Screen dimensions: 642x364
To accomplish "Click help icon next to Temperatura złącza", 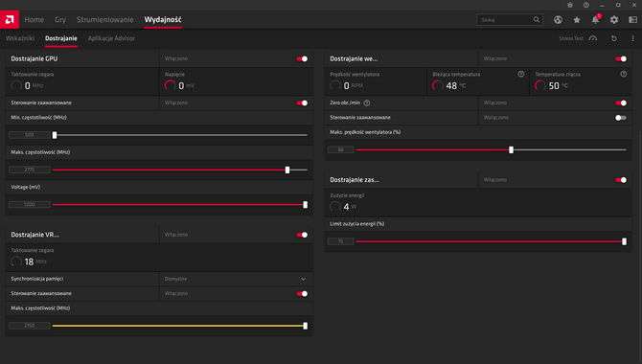I will point(623,74).
